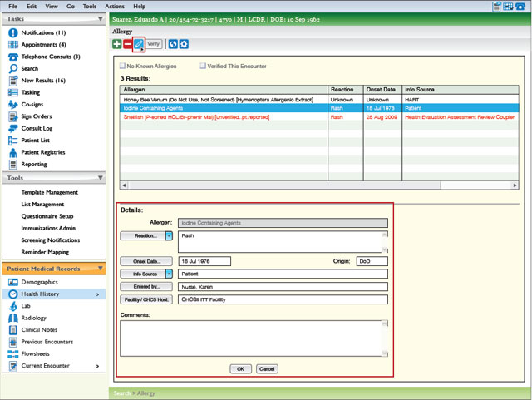Open the File menu
Viewport: 532px width, 400px height.
(13, 6)
